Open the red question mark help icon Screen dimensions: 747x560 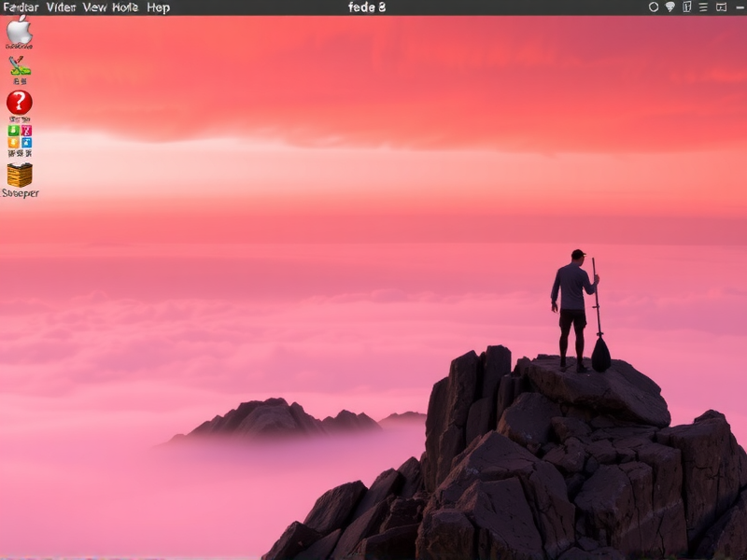(20, 101)
